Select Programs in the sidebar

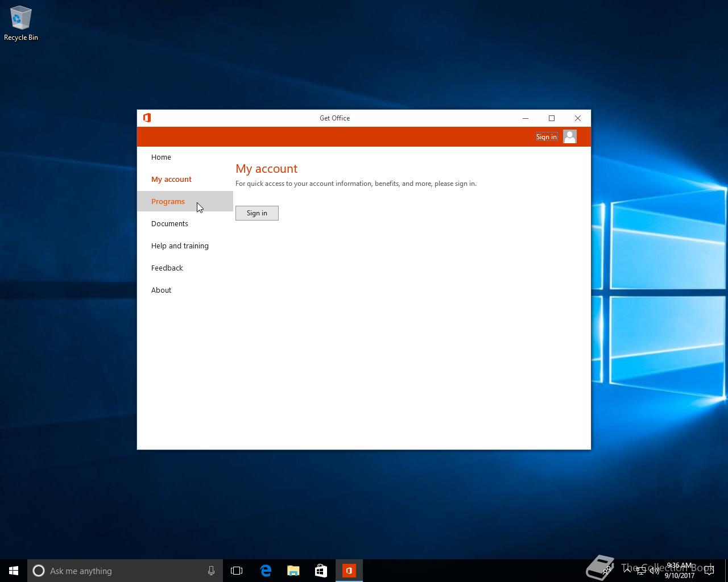168,202
